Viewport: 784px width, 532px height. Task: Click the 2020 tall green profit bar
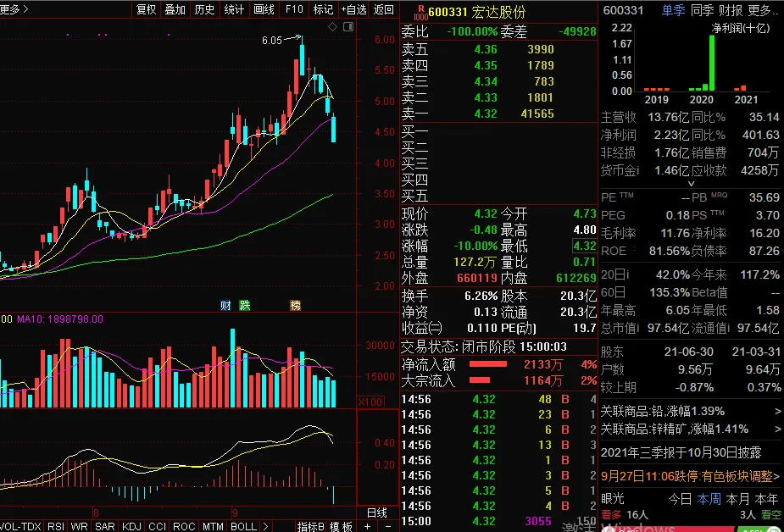tap(712, 63)
